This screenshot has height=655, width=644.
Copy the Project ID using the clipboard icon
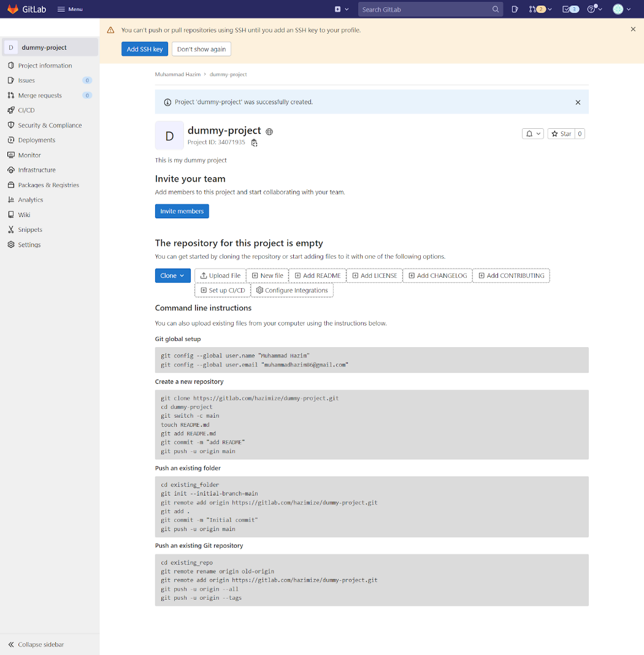[x=254, y=142]
